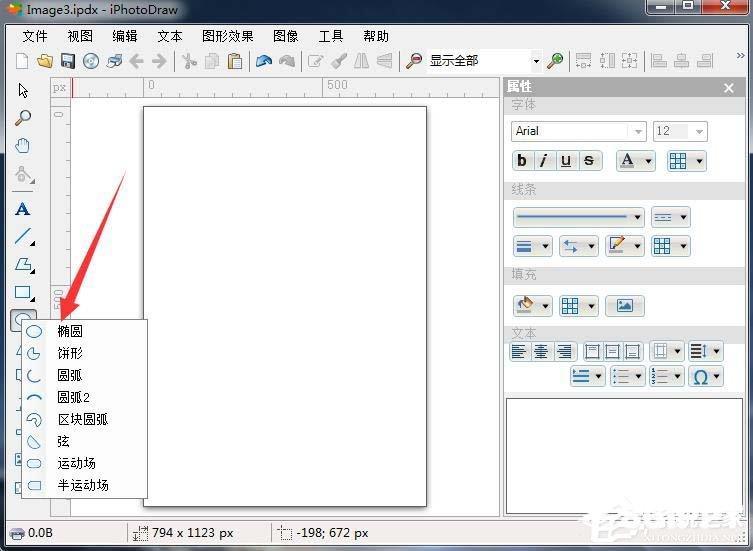Image resolution: width=753 pixels, height=551 pixels.
Task: Cut selection with the scissors icon
Action: pyautogui.click(x=189, y=61)
